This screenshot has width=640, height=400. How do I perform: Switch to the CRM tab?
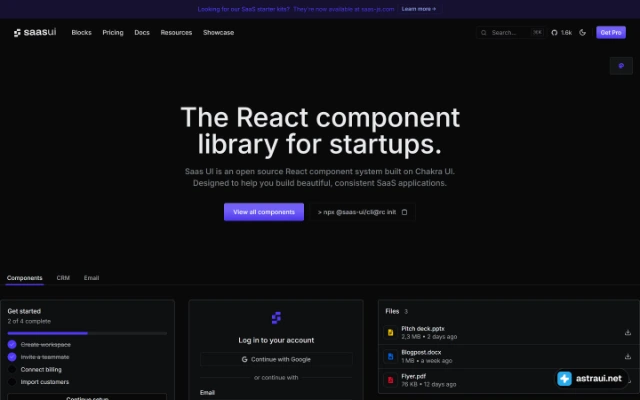pos(63,278)
